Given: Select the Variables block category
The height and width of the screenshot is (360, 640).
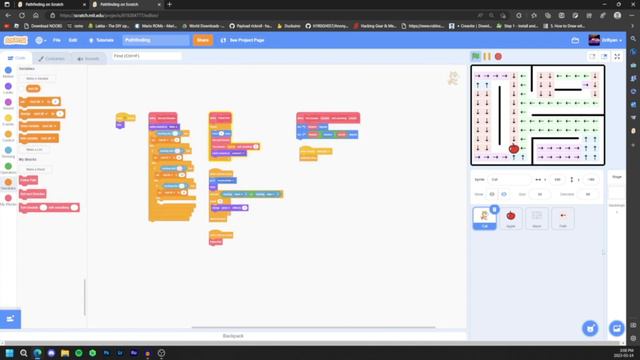Looking at the screenshot, I should (x=8, y=184).
